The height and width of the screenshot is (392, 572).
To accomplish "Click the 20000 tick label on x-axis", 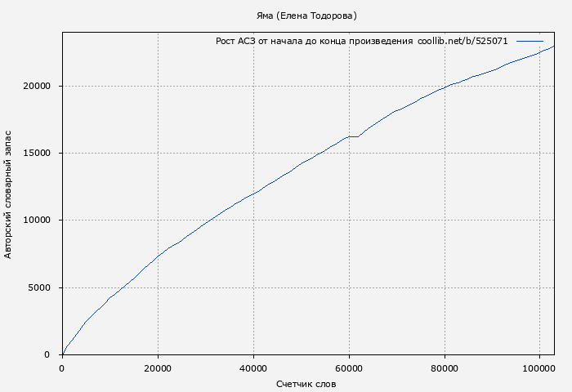I will [x=158, y=368].
